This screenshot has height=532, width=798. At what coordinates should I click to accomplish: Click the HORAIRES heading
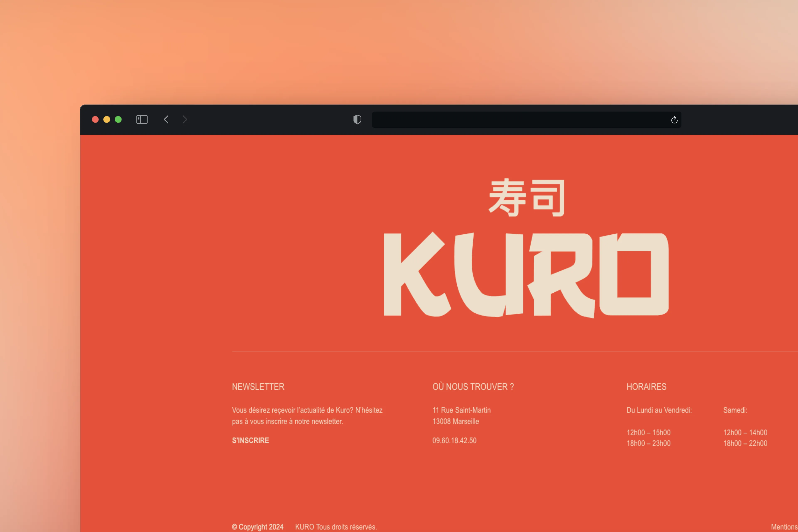pyautogui.click(x=646, y=387)
